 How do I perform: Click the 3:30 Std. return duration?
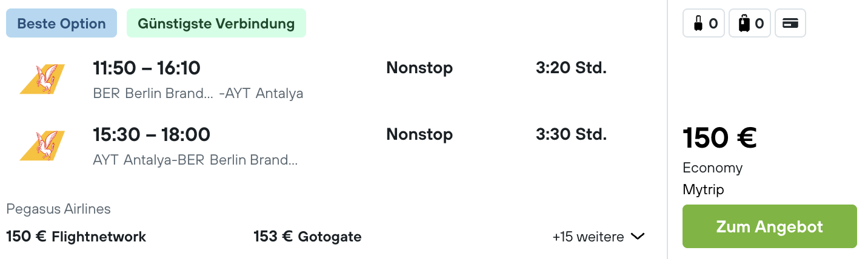(571, 134)
